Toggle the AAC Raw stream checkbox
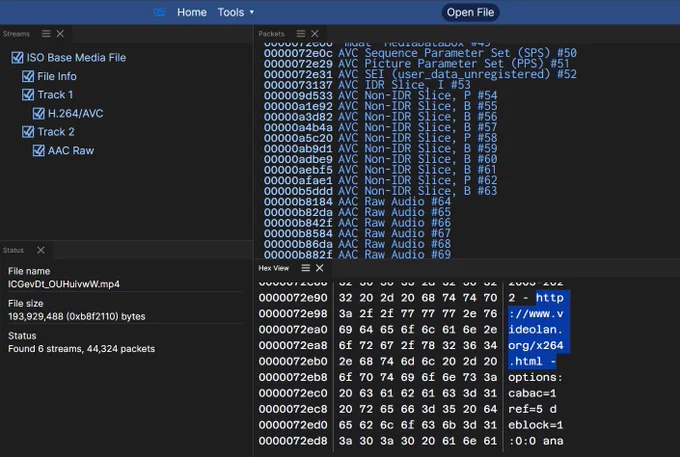 [x=39, y=150]
